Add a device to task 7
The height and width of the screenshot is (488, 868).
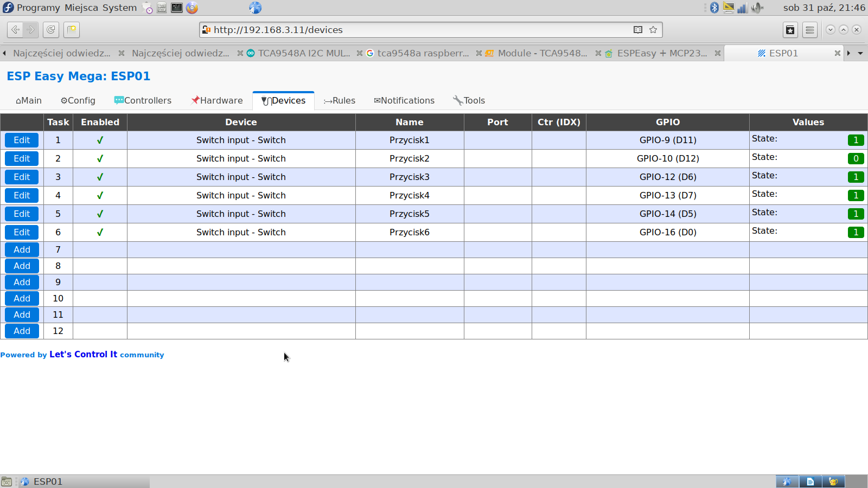point(22,249)
